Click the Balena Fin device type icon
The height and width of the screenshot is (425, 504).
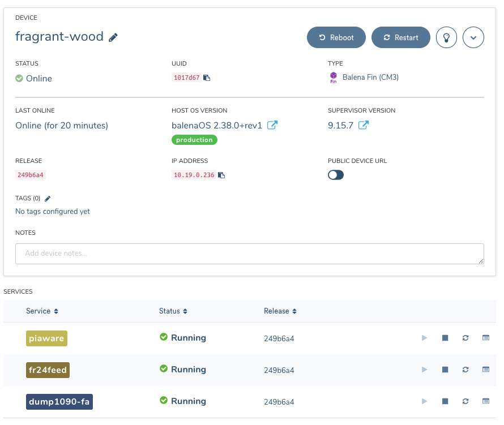(x=334, y=78)
